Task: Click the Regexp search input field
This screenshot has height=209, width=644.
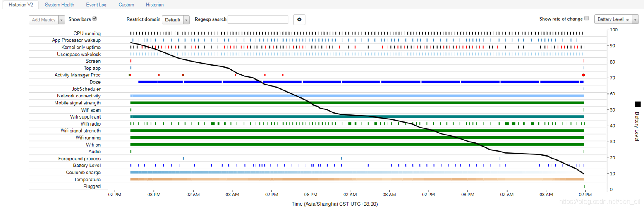Action: [258, 19]
